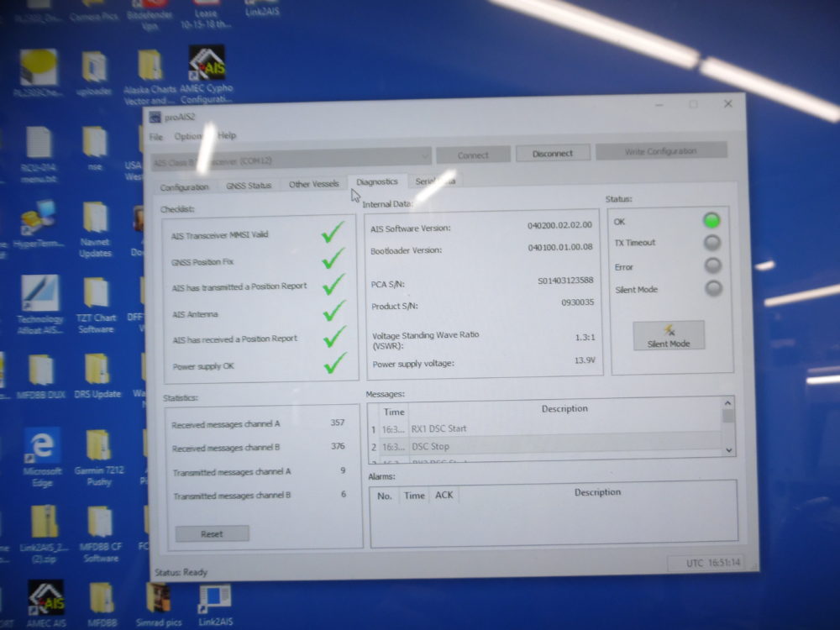Open the AIS transceiver COM port dropdown

pyautogui.click(x=426, y=155)
